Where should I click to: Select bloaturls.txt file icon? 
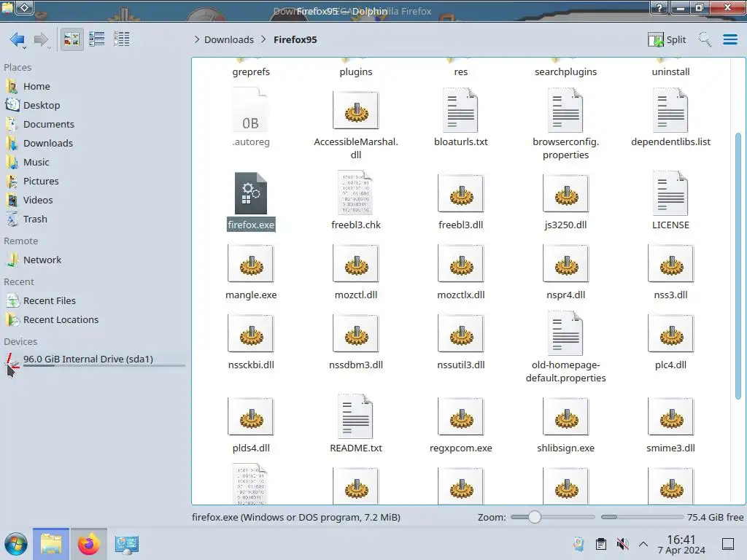point(461,111)
